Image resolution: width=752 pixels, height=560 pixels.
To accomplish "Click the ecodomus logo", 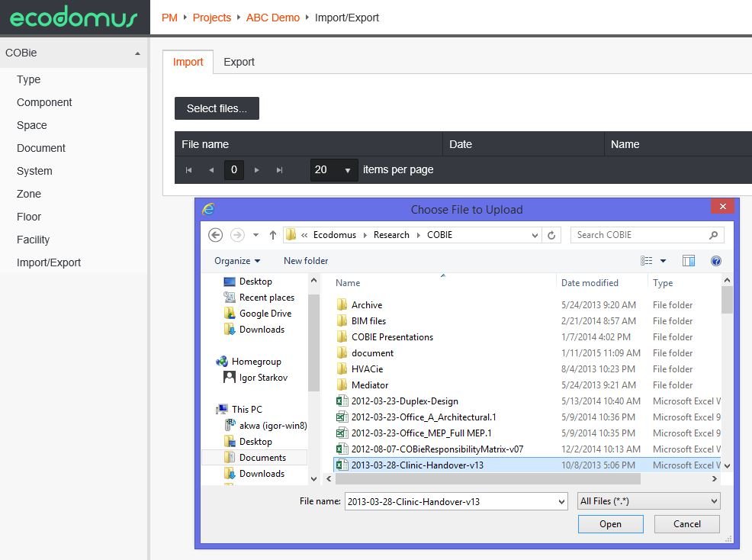I will 72,17.
